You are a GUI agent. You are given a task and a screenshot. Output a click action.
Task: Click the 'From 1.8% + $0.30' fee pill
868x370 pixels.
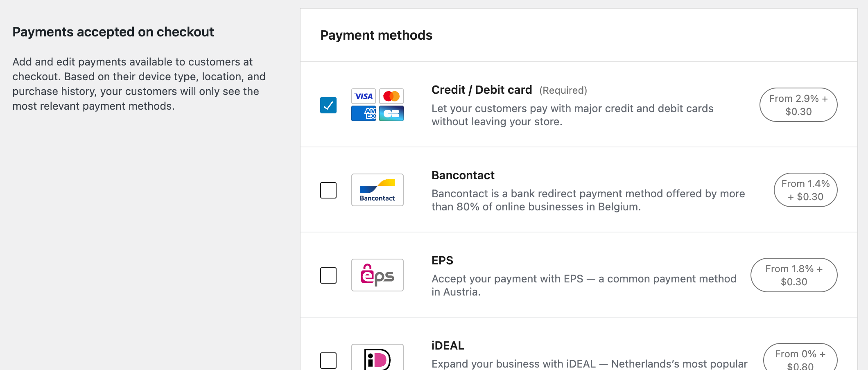point(794,275)
